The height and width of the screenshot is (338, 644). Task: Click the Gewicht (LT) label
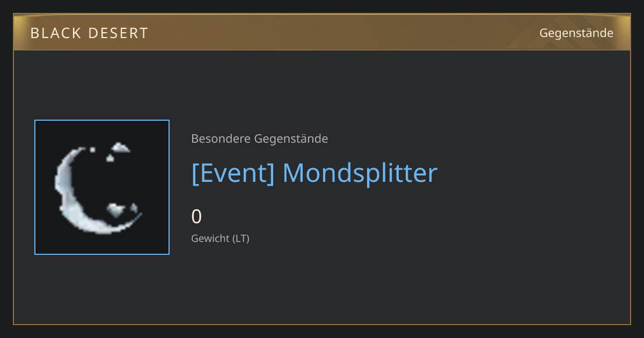[221, 238]
